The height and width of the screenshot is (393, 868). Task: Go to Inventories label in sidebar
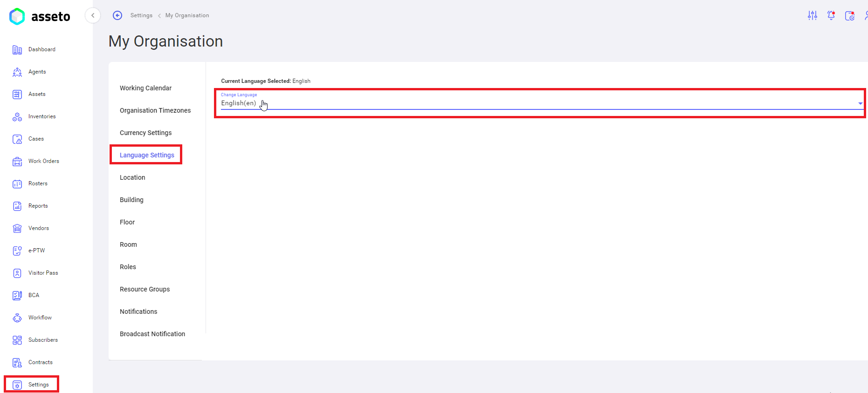pyautogui.click(x=42, y=116)
